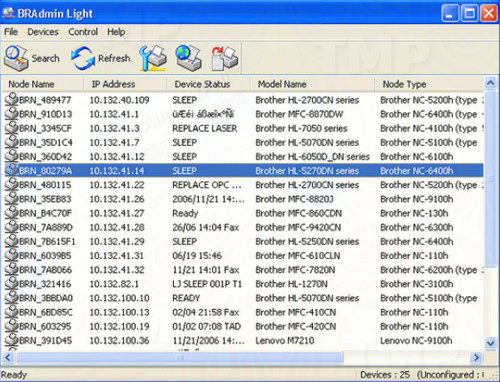Select the printer icon for BRN_35D1C4
500x382 pixels.
[11, 142]
